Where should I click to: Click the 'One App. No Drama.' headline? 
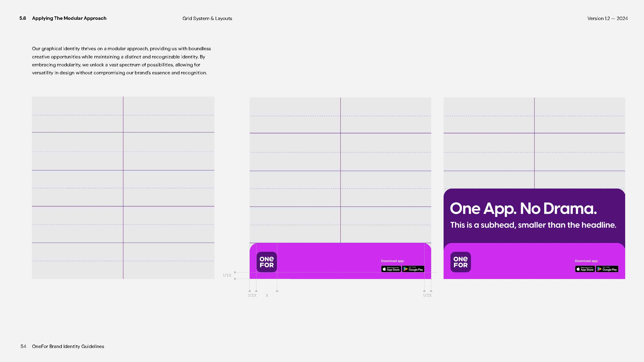(x=523, y=209)
